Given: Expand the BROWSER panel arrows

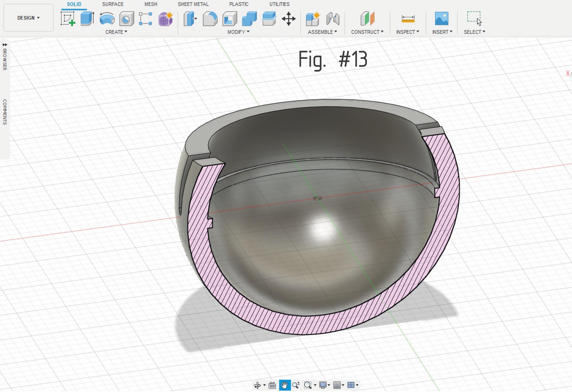Looking at the screenshot, I should pos(5,45).
